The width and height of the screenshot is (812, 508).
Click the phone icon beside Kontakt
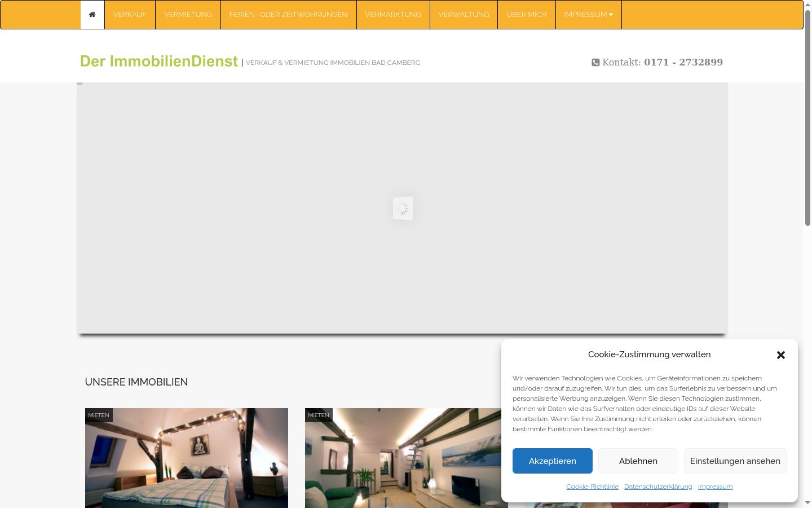(595, 62)
